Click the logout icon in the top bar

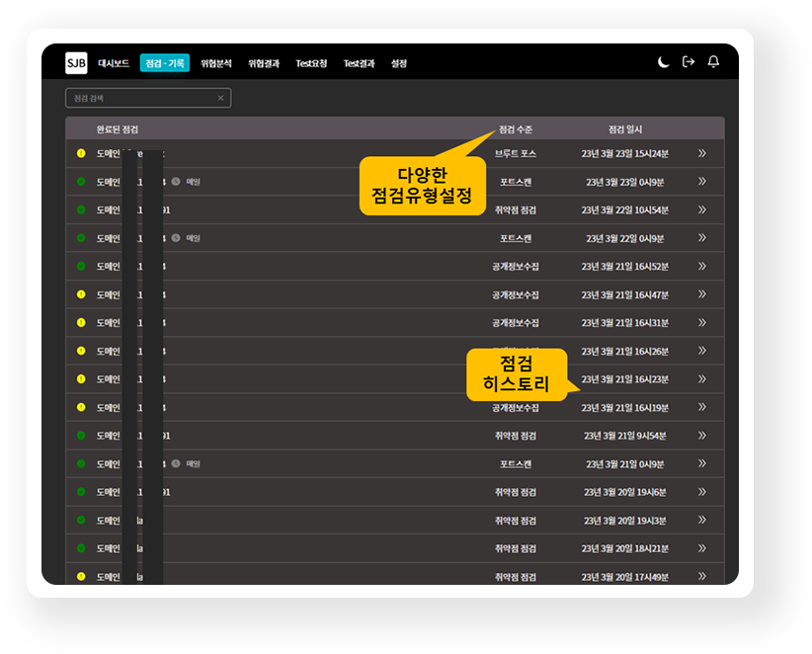689,62
